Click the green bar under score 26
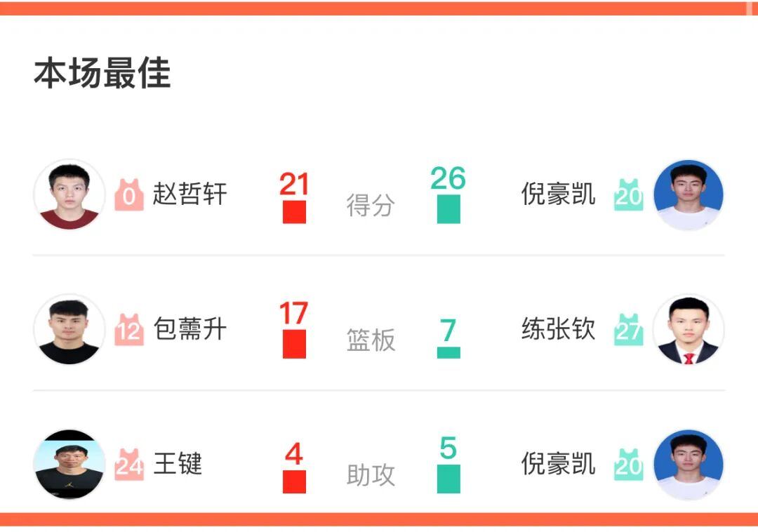758x532 pixels. 448,209
